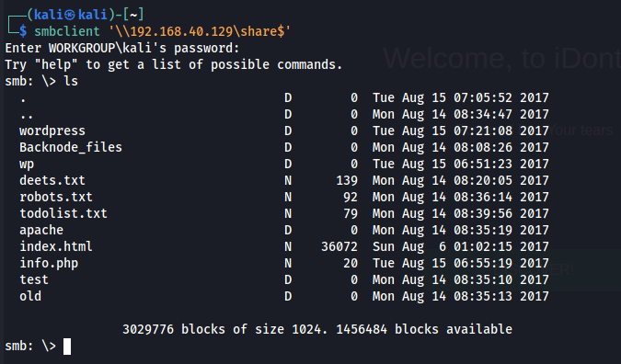Image resolution: width=621 pixels, height=364 pixels.
Task: Select the test directory name
Action: tap(34, 279)
